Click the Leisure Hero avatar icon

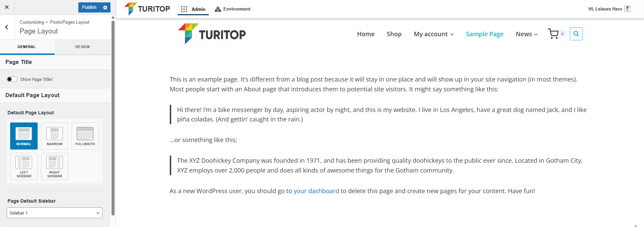[x=627, y=9]
